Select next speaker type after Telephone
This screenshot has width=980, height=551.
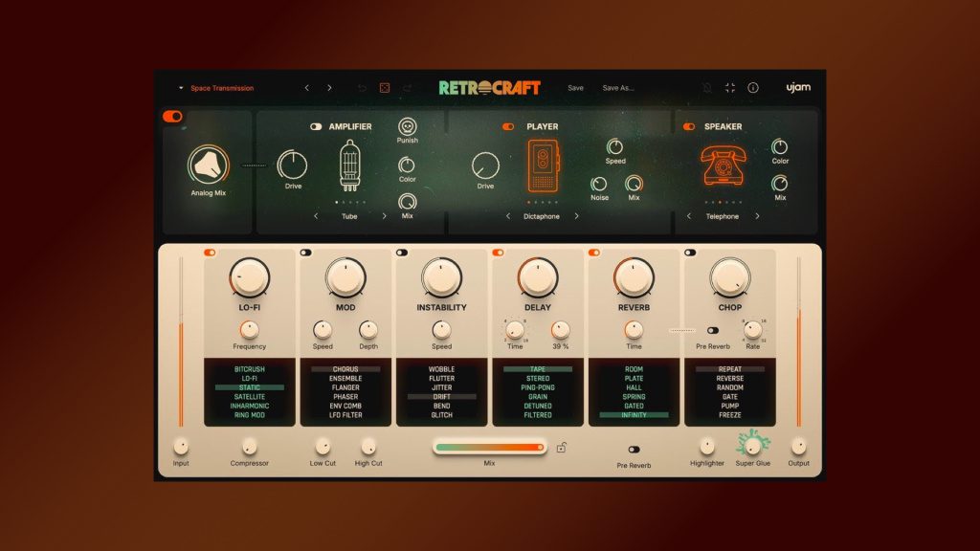757,216
